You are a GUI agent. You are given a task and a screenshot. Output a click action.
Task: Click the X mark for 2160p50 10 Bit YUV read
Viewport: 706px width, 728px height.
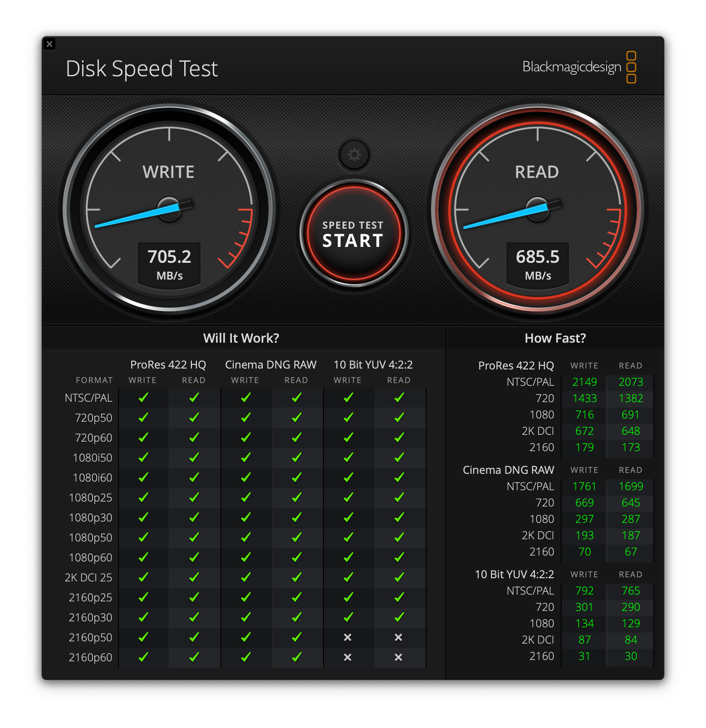coord(398,637)
